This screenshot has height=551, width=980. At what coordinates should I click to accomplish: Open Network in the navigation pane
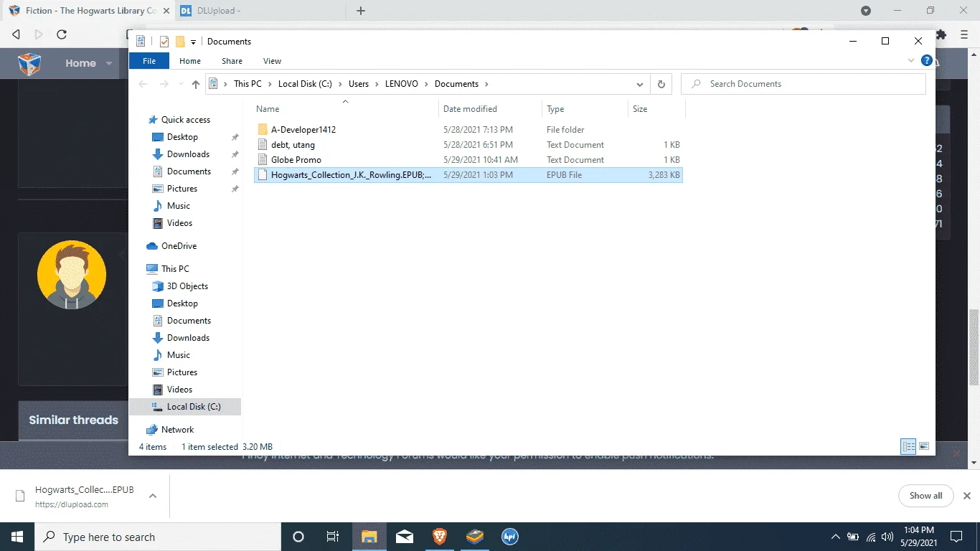[177, 430]
